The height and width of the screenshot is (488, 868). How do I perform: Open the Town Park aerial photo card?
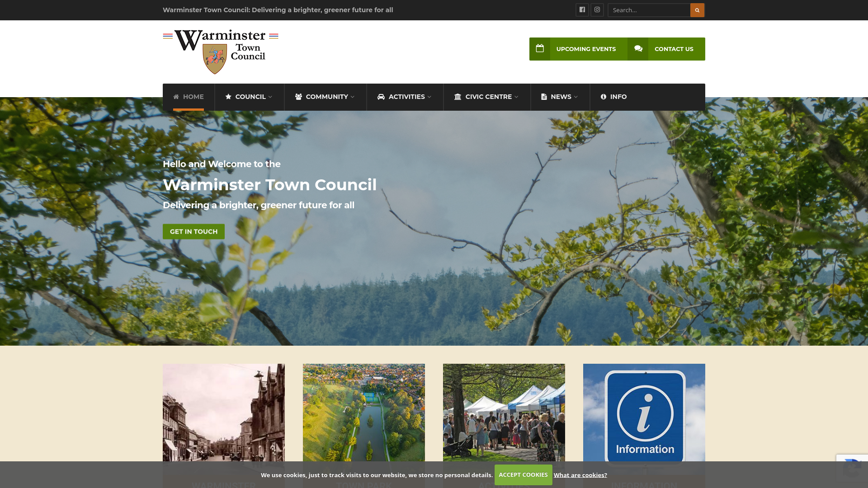click(x=364, y=419)
